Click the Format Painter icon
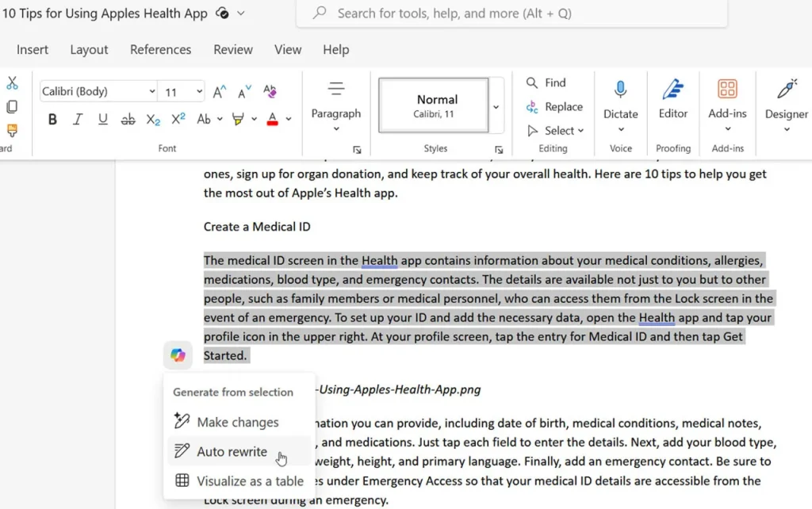 click(x=12, y=130)
